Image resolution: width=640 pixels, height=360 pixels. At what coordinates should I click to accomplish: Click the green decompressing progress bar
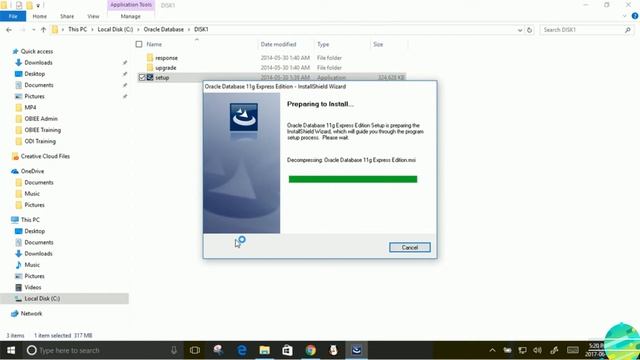[x=353, y=179]
